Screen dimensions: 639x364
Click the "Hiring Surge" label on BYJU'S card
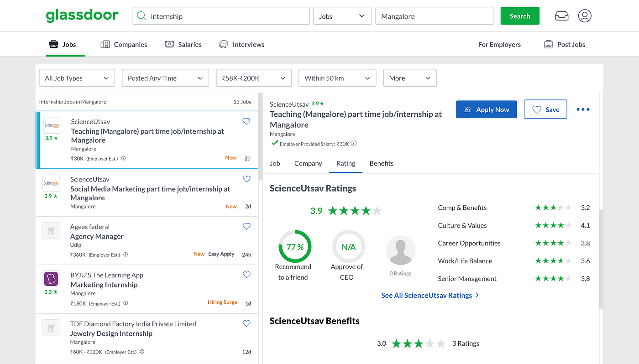point(222,302)
